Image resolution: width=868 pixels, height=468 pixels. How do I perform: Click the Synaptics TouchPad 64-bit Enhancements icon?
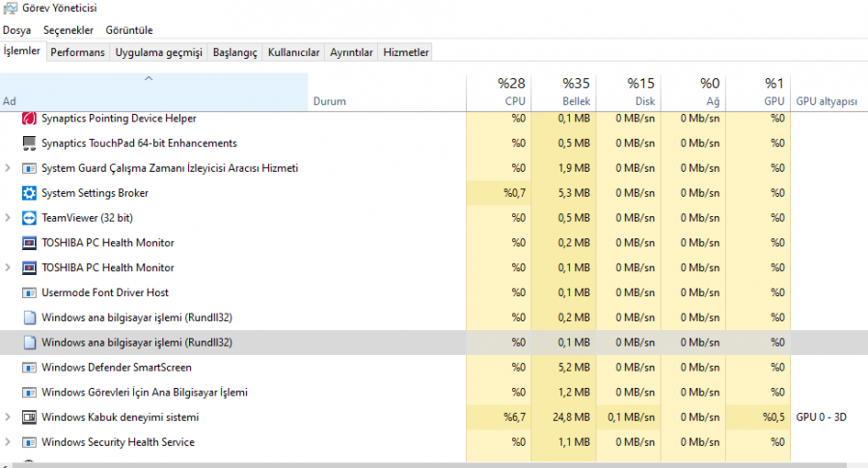pyautogui.click(x=29, y=143)
